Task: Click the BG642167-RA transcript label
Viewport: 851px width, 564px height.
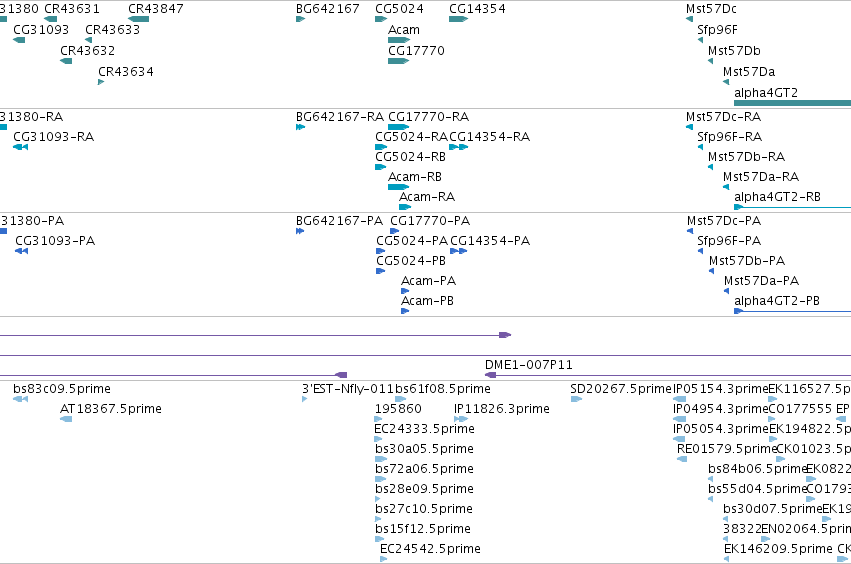Action: [x=340, y=117]
